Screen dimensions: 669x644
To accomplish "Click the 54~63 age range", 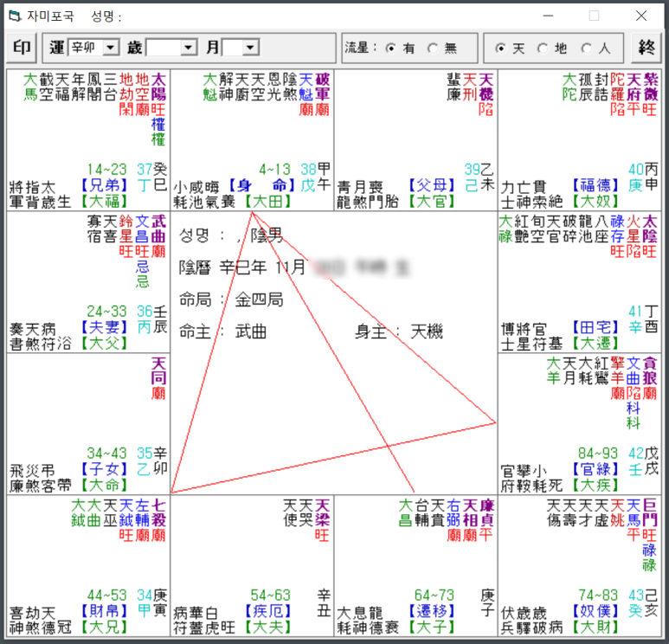I will coord(271,595).
